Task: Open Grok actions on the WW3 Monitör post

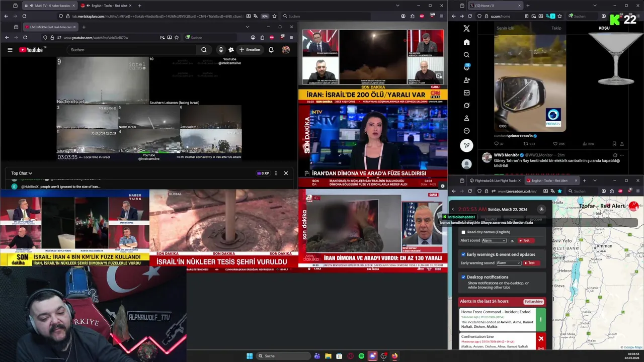Action: [x=615, y=155]
